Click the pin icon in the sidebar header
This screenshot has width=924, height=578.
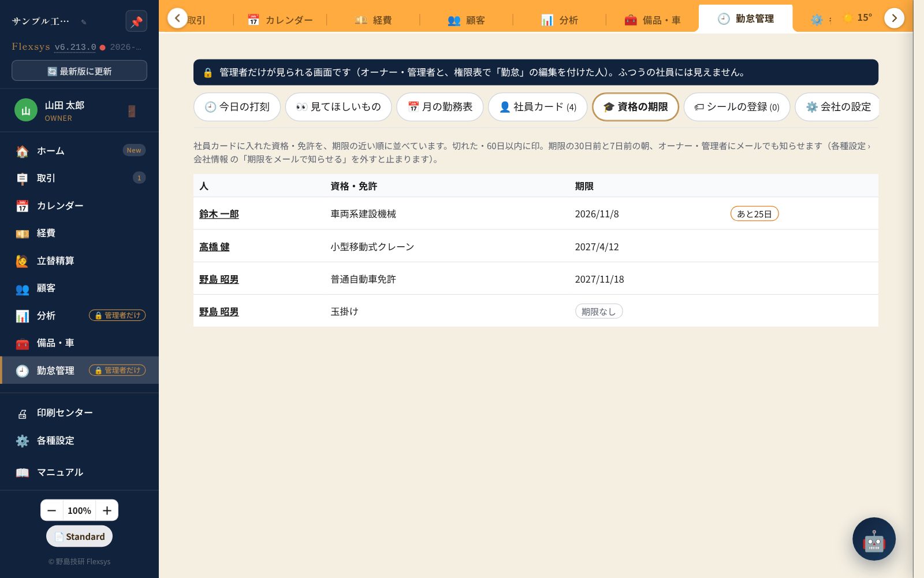coord(136,21)
